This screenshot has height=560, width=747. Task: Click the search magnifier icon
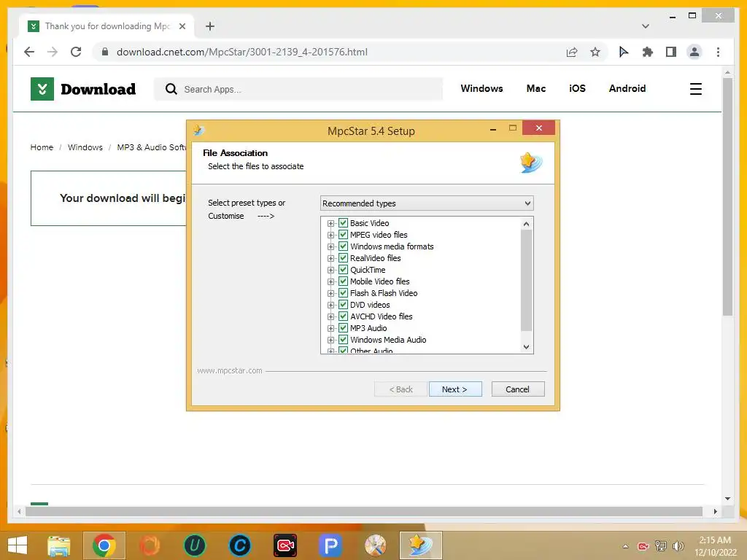[171, 89]
